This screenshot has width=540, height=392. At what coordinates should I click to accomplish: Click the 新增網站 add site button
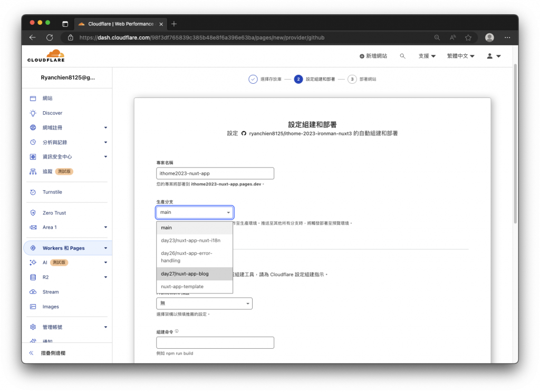point(373,56)
